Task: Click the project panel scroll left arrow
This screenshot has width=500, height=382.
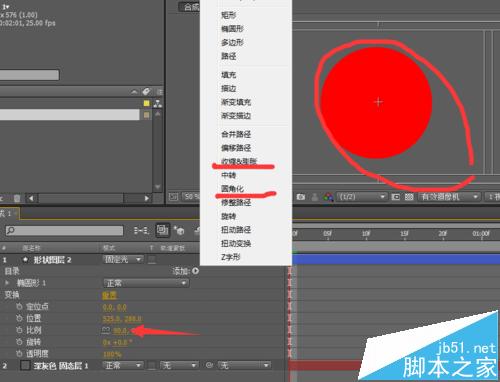Action: click(31, 198)
